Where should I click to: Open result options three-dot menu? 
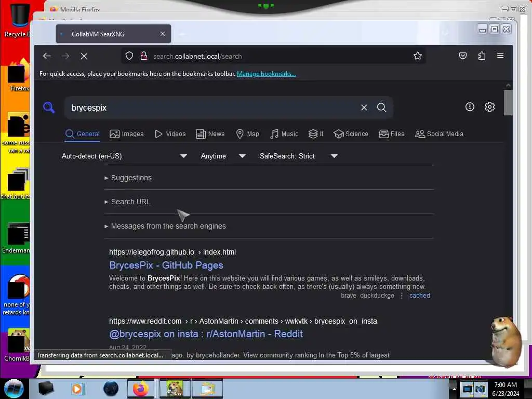pyautogui.click(x=402, y=296)
